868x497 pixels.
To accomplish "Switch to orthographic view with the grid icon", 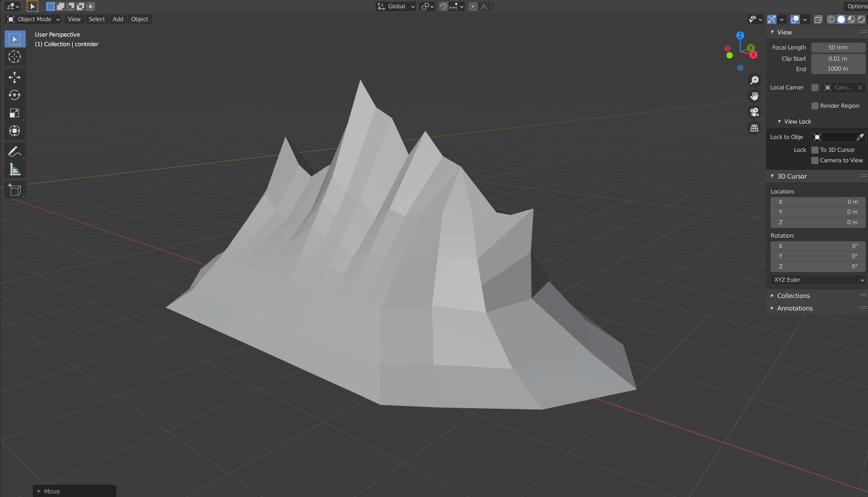I will (x=754, y=128).
